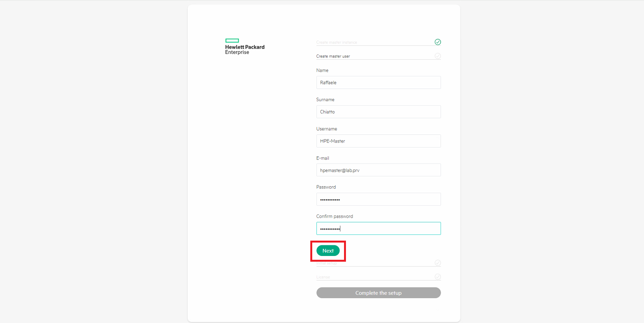
Task: Click the Hewlett Packard Enterprise brand text
Action: 245,50
